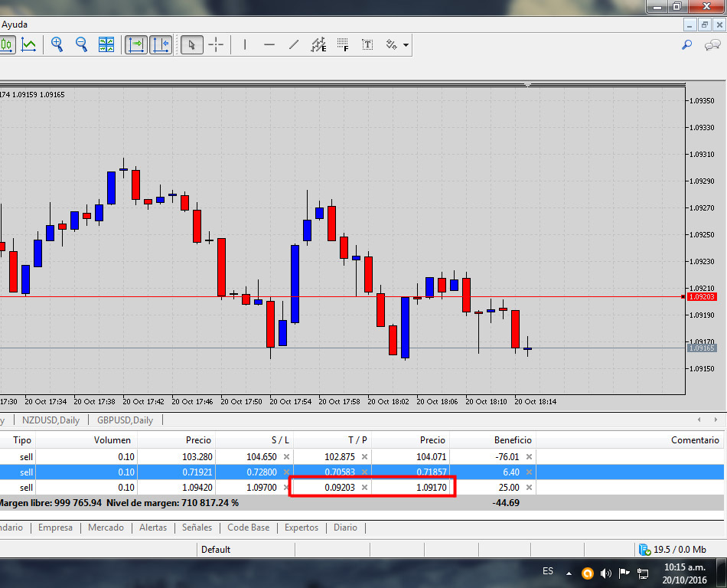Select the Vertical Line drawing tool
The width and height of the screenshot is (727, 588).
pyautogui.click(x=245, y=44)
